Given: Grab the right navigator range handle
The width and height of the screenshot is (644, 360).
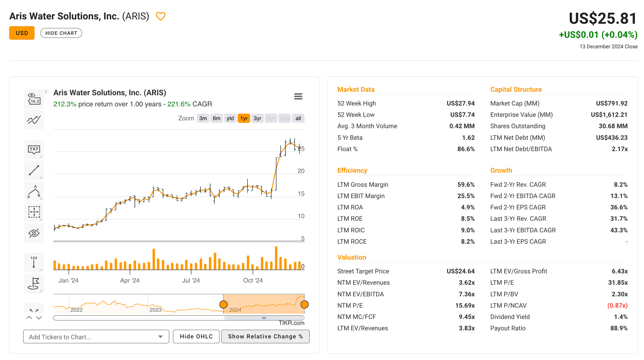Looking at the screenshot, I should tap(304, 304).
